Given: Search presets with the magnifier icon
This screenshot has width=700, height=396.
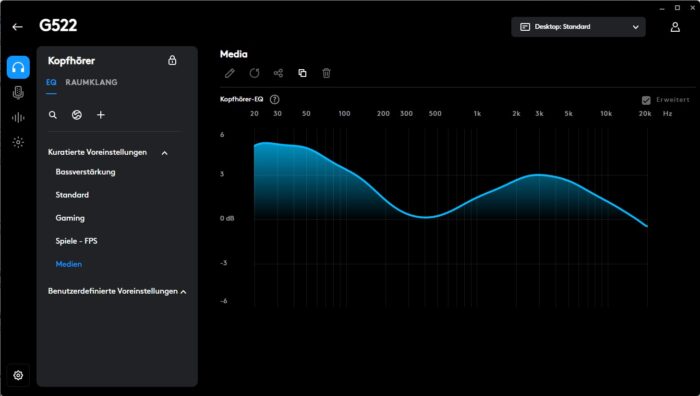Looking at the screenshot, I should click(x=53, y=115).
